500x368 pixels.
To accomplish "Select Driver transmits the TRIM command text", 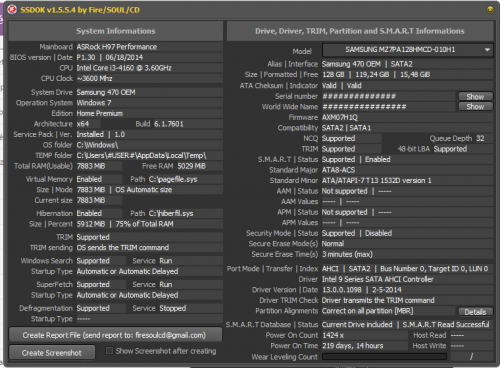I will pos(378,300).
